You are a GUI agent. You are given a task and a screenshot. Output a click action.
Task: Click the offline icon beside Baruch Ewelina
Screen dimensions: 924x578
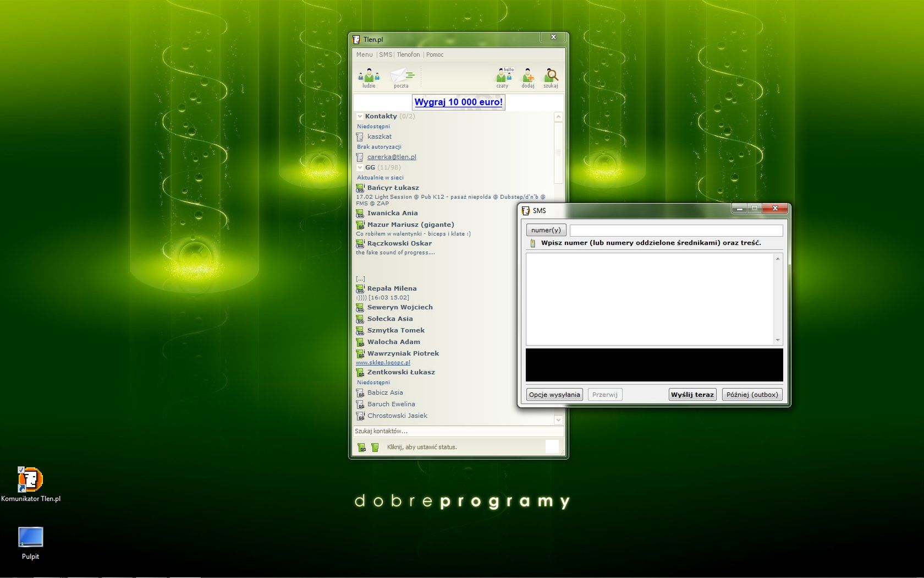[360, 404]
